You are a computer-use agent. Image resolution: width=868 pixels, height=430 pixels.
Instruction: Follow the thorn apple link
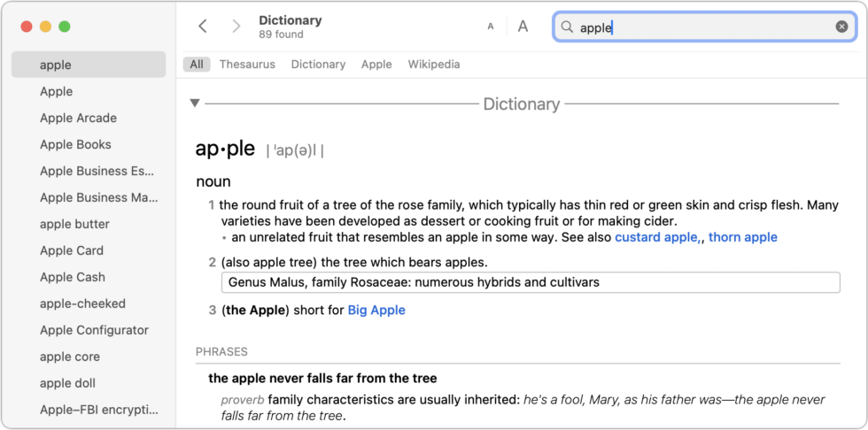pos(742,237)
